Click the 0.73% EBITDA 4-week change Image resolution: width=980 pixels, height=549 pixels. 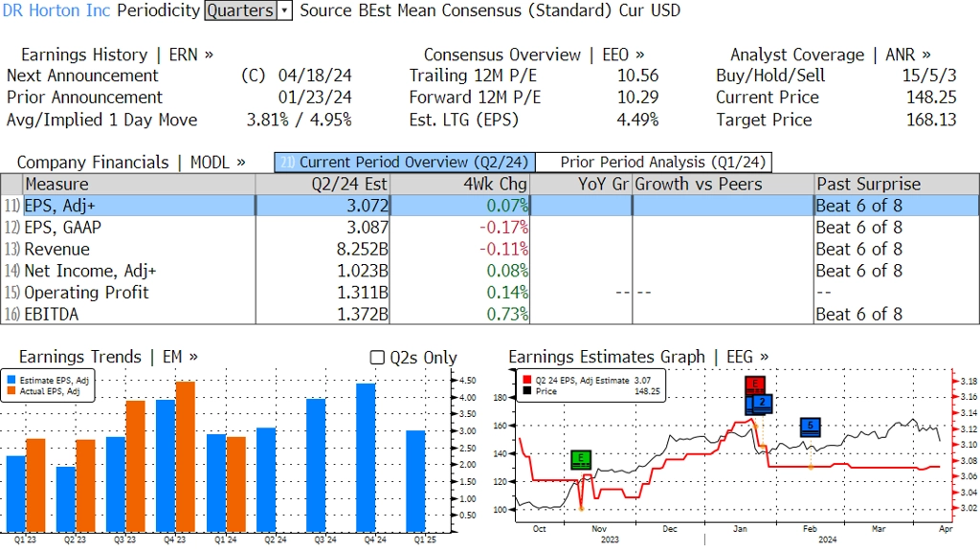coord(507,314)
